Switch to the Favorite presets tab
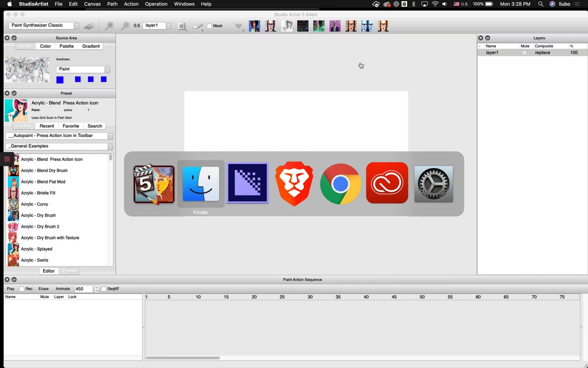 (71, 126)
